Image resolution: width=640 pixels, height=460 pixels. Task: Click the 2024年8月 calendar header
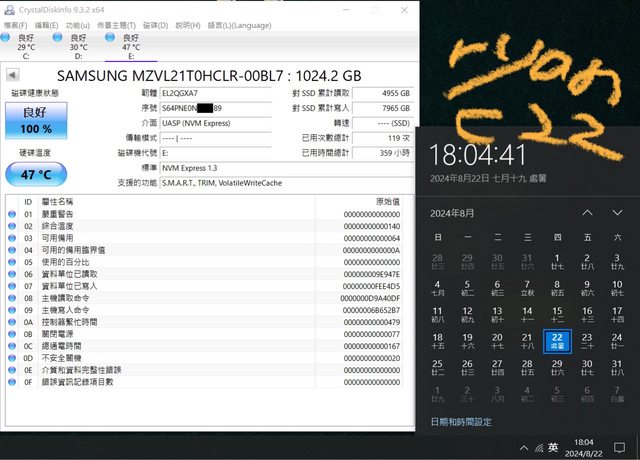(x=453, y=213)
